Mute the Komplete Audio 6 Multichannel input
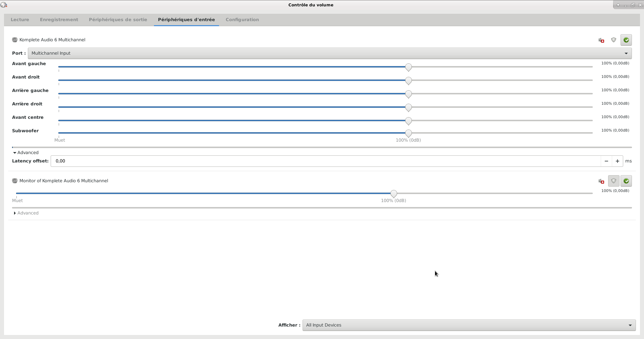Screen dimensions: 644x339 (x=601, y=40)
